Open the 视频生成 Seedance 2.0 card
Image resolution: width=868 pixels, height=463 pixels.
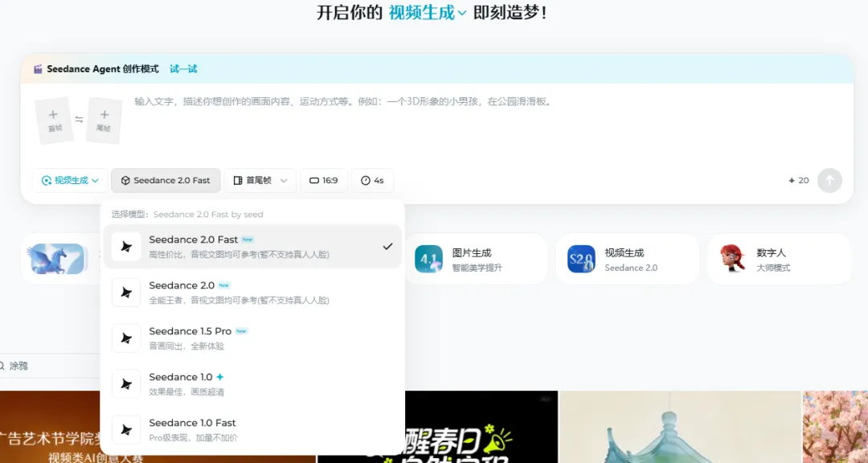(627, 259)
